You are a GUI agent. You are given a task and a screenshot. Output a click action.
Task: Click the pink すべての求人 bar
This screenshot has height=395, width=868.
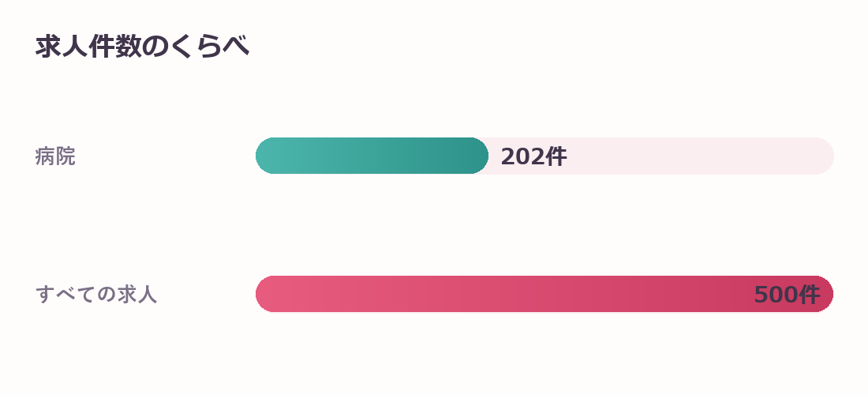click(544, 294)
